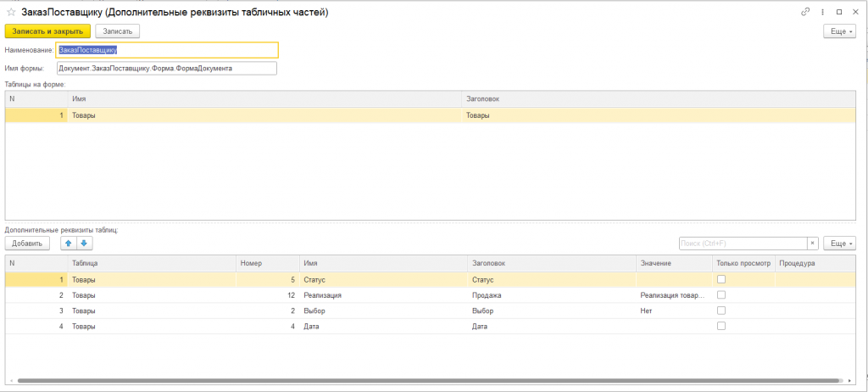Click the Процедура column header
This screenshot has width=868, height=392.
pyautogui.click(x=816, y=263)
